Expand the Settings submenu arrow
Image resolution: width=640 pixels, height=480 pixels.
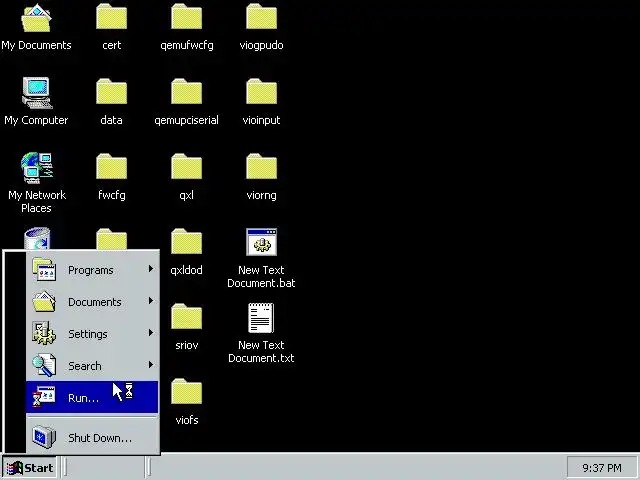[151, 333]
